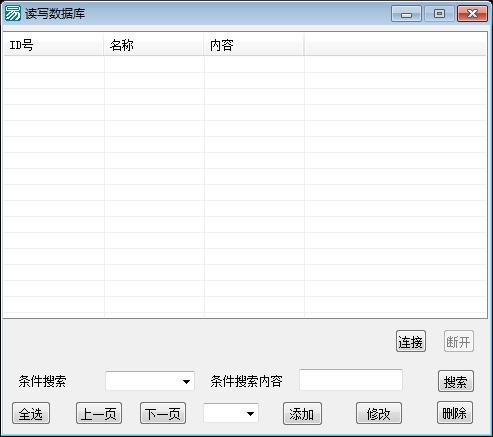Minimize the 读写数据库 window
This screenshot has width=493, height=437.
(406, 14)
